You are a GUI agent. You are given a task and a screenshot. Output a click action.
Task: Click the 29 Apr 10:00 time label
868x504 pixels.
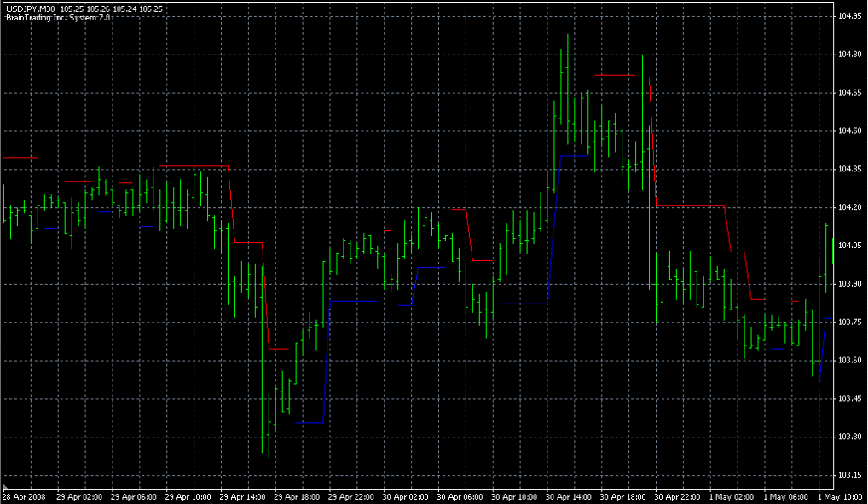pos(188,496)
